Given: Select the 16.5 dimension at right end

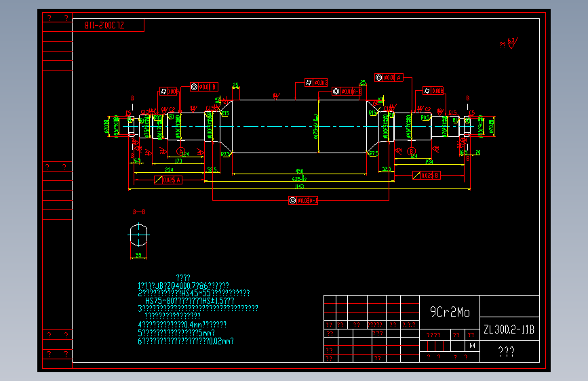Looking at the screenshot, I should click(463, 153).
